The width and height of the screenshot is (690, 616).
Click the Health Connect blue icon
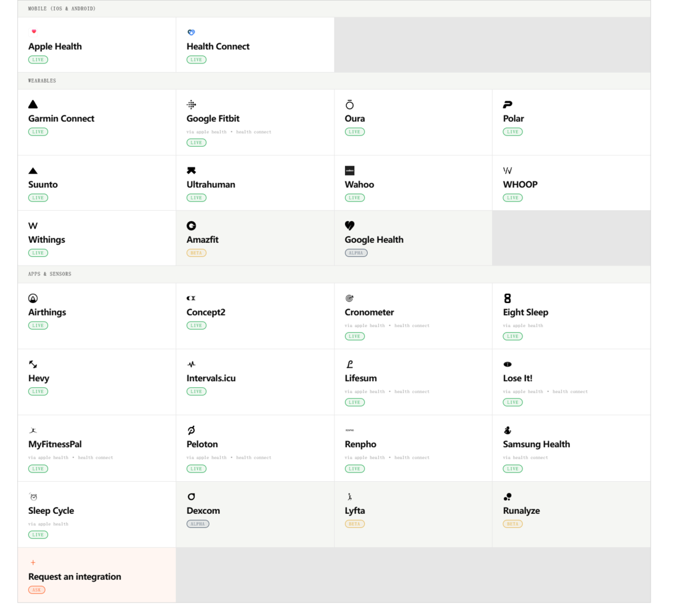click(x=191, y=32)
